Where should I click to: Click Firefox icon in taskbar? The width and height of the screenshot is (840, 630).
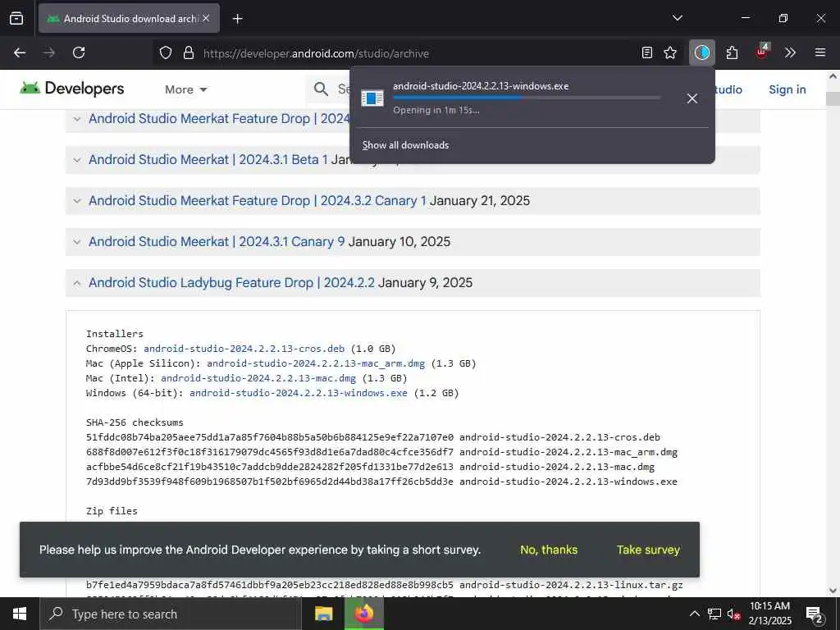click(363, 614)
